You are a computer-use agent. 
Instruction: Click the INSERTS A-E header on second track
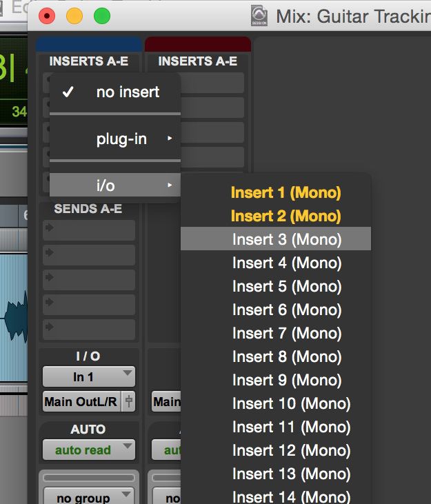coord(198,61)
